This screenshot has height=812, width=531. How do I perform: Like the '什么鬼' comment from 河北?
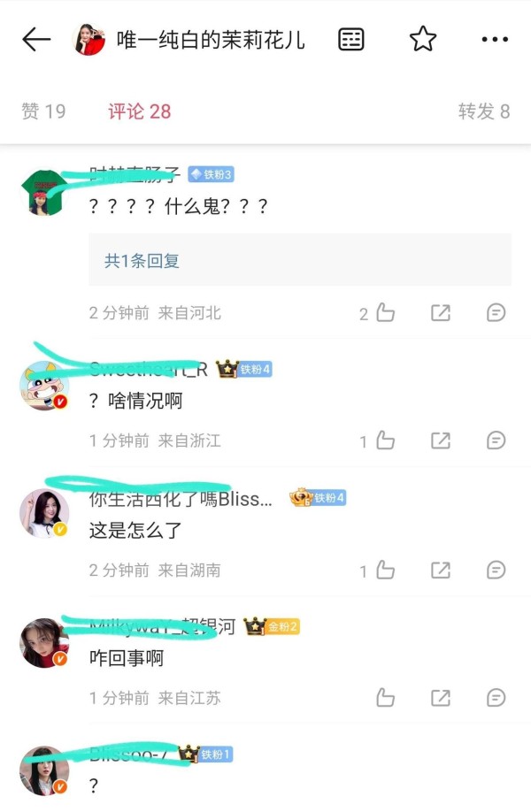tap(385, 312)
